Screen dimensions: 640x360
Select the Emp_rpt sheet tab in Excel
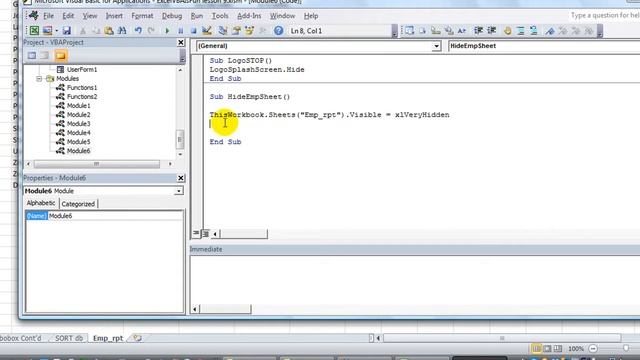[x=108, y=338]
